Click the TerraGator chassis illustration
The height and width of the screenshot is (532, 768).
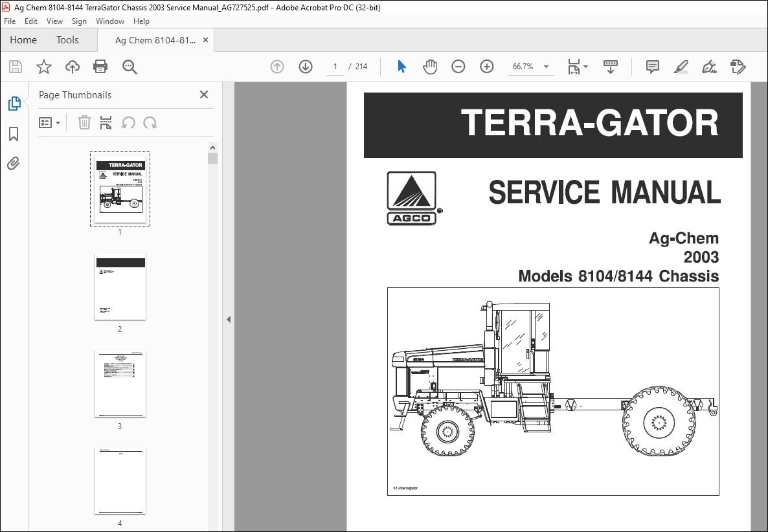tap(553, 391)
